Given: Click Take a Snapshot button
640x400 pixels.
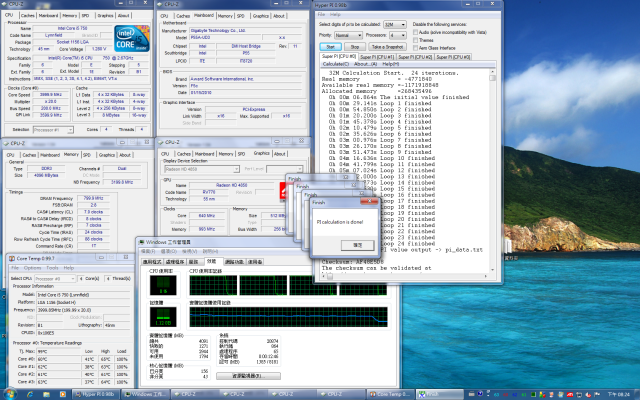Looking at the screenshot, I should (387, 47).
